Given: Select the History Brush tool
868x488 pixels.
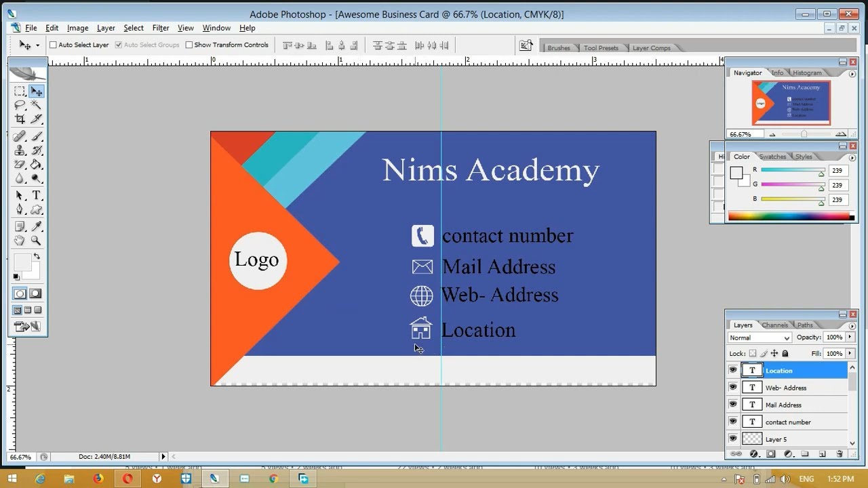Looking at the screenshot, I should tap(36, 150).
